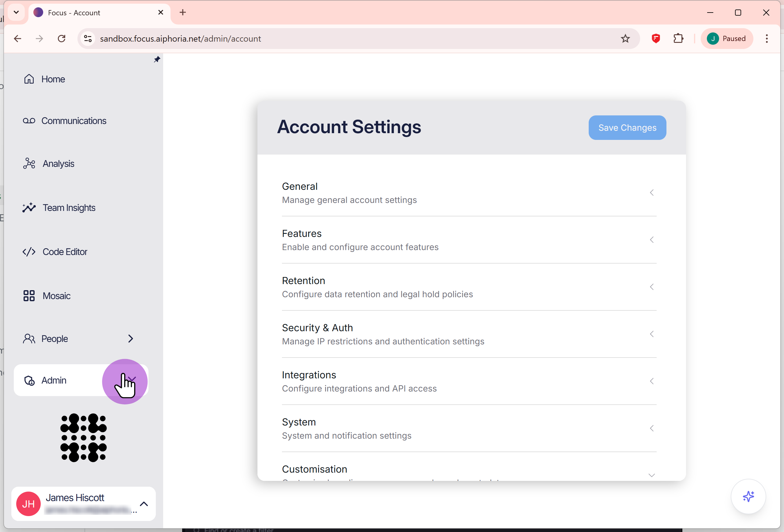Click the AI sparkle assistant button
This screenshot has width=784, height=532.
tap(748, 496)
